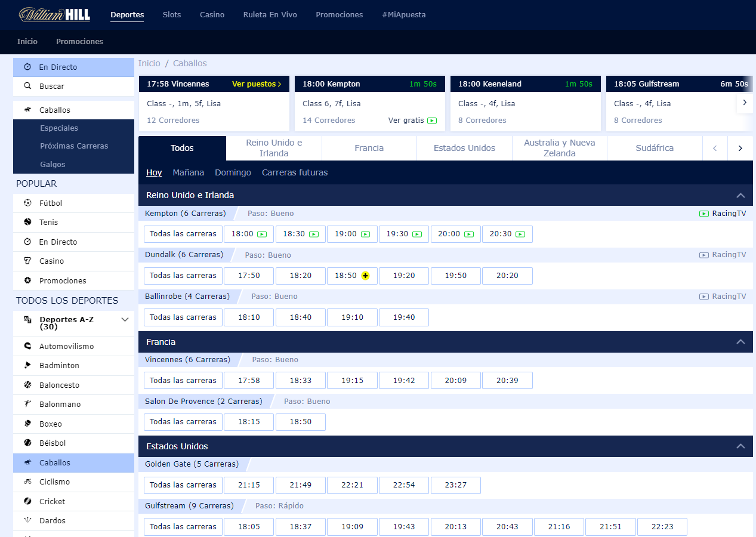Image resolution: width=756 pixels, height=537 pixels.
Task: Open the Vincennes 19:42 race
Action: coord(404,380)
